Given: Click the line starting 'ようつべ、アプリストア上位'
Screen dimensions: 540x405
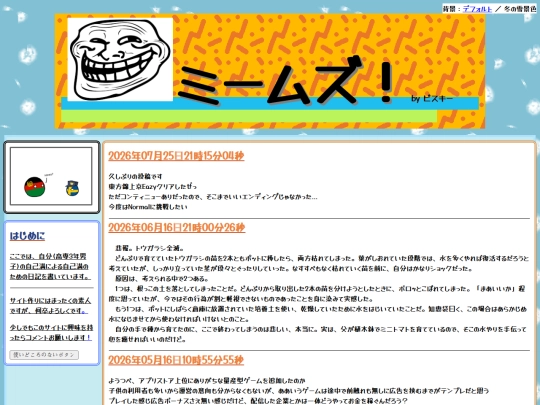Looking at the screenshot, I should 207,381.
